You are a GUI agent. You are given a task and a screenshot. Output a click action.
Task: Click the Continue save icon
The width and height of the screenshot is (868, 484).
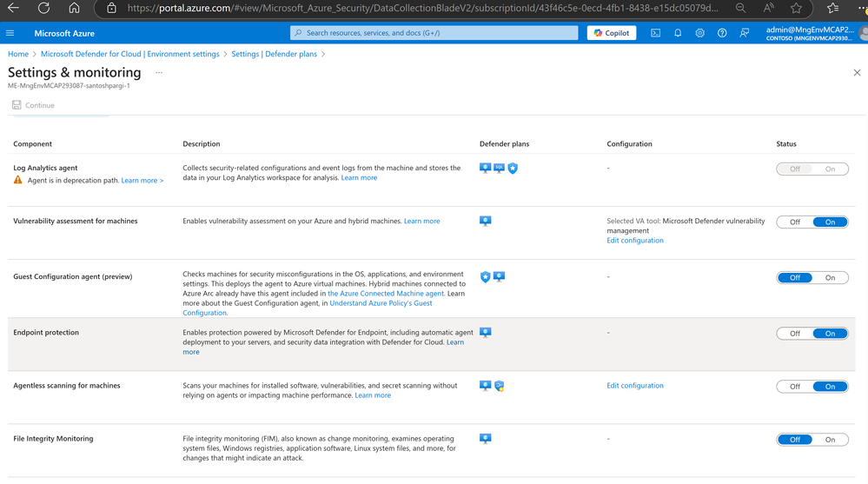[x=17, y=105]
